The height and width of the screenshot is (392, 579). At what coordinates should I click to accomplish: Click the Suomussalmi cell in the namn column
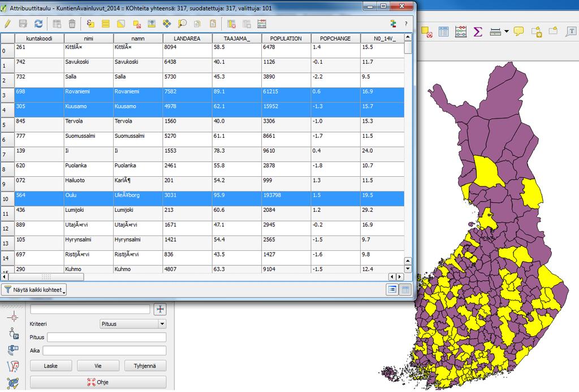(138, 140)
